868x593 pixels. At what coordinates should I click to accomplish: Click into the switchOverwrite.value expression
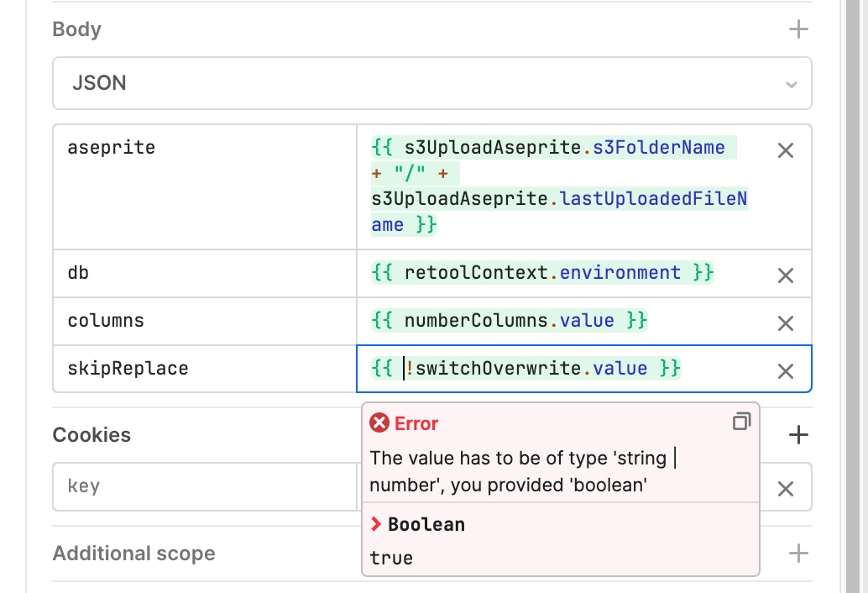tap(537, 369)
